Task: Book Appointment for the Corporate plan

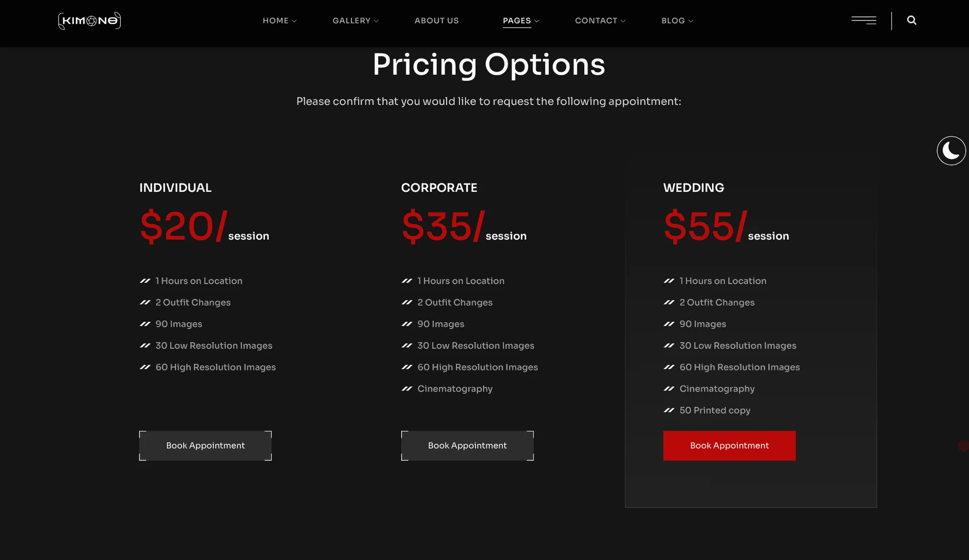Action: click(x=467, y=445)
